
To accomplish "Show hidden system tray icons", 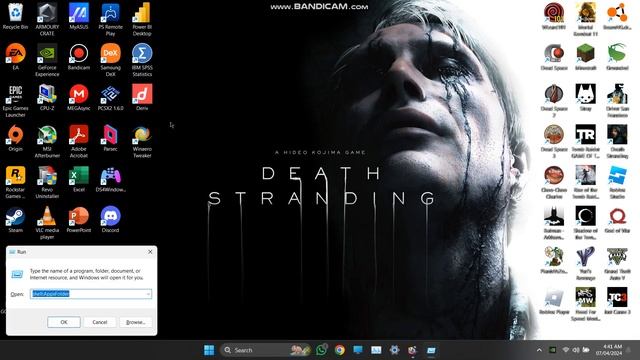I will click(539, 350).
